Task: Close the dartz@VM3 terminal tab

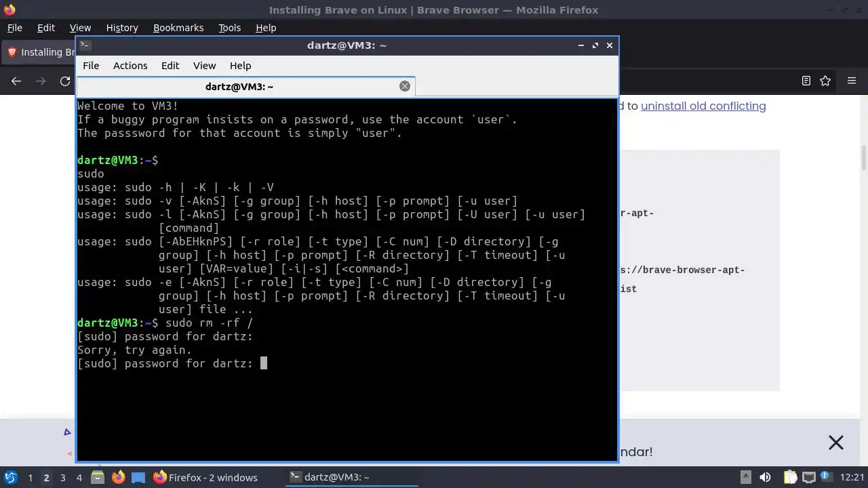Action: 405,86
